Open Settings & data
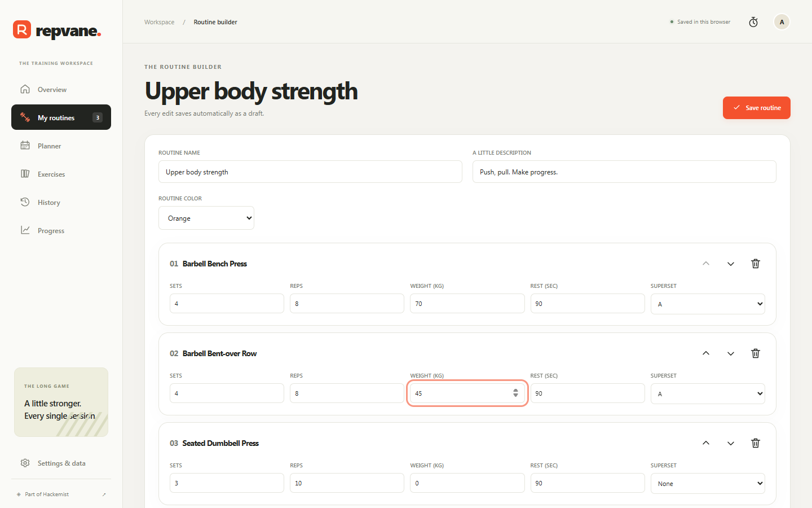The height and width of the screenshot is (508, 812). click(x=61, y=463)
